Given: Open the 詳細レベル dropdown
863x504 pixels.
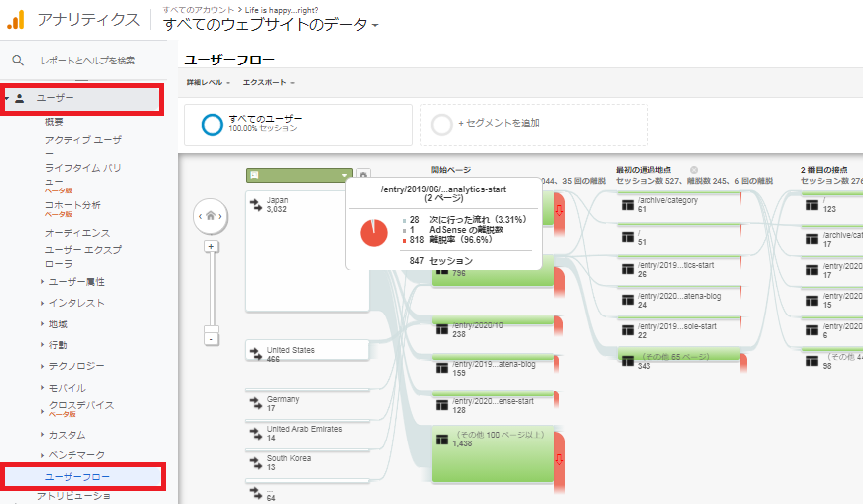Looking at the screenshot, I should coord(208,83).
